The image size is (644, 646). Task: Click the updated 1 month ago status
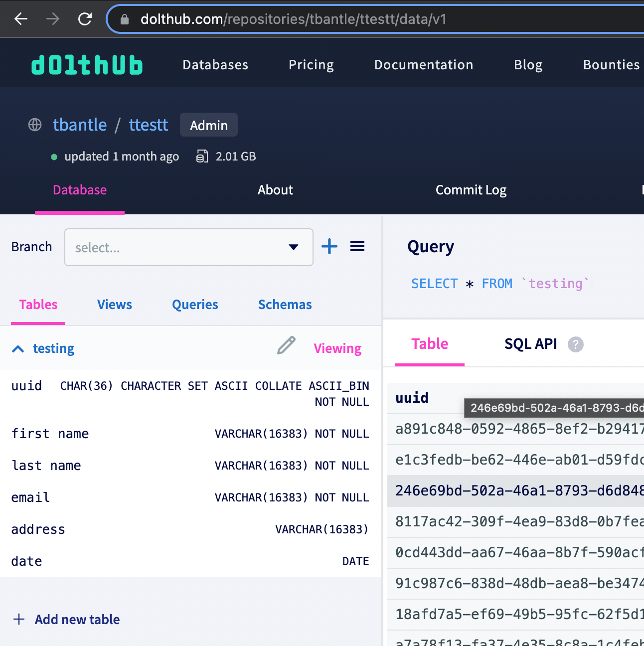coord(122,157)
